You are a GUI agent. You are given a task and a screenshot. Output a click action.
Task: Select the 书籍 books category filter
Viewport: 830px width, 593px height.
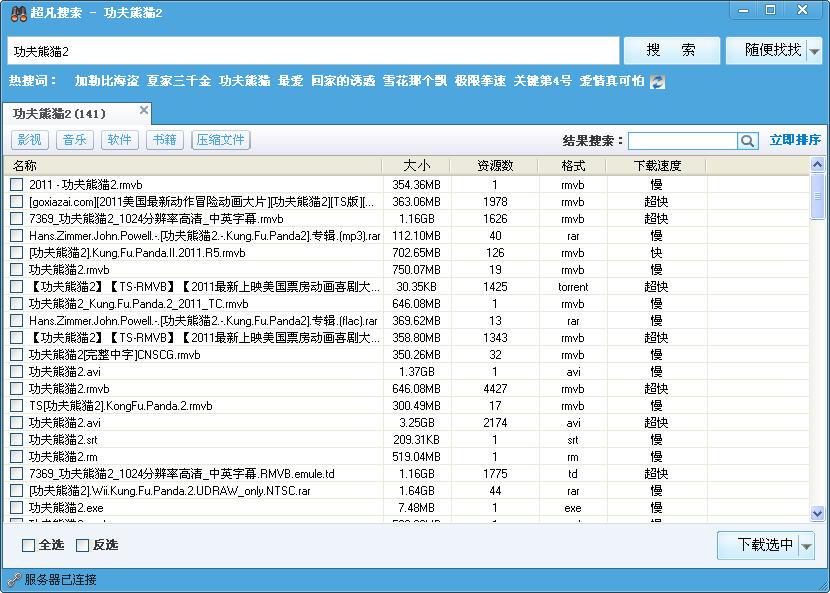164,140
